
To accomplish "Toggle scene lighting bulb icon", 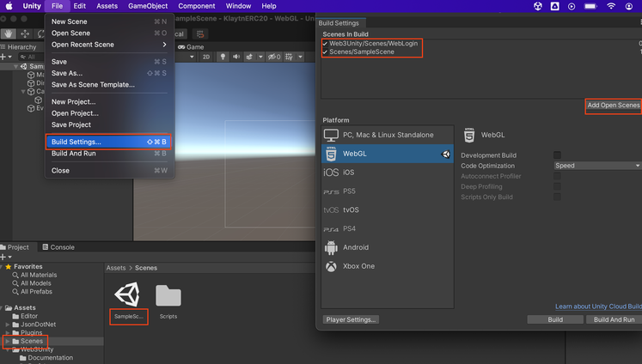I will coord(223,57).
